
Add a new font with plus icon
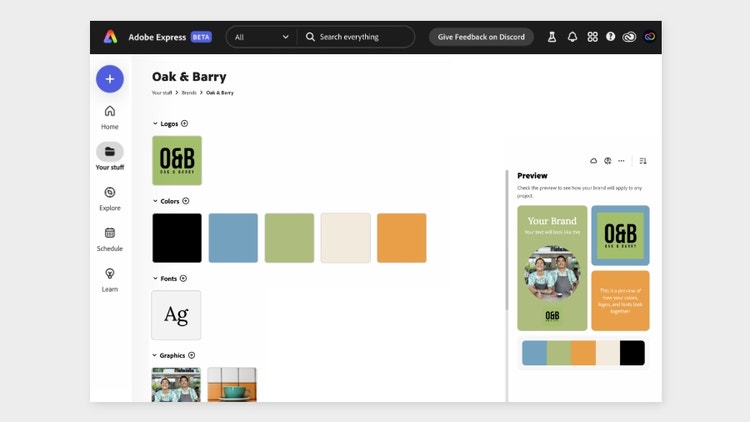click(x=183, y=278)
